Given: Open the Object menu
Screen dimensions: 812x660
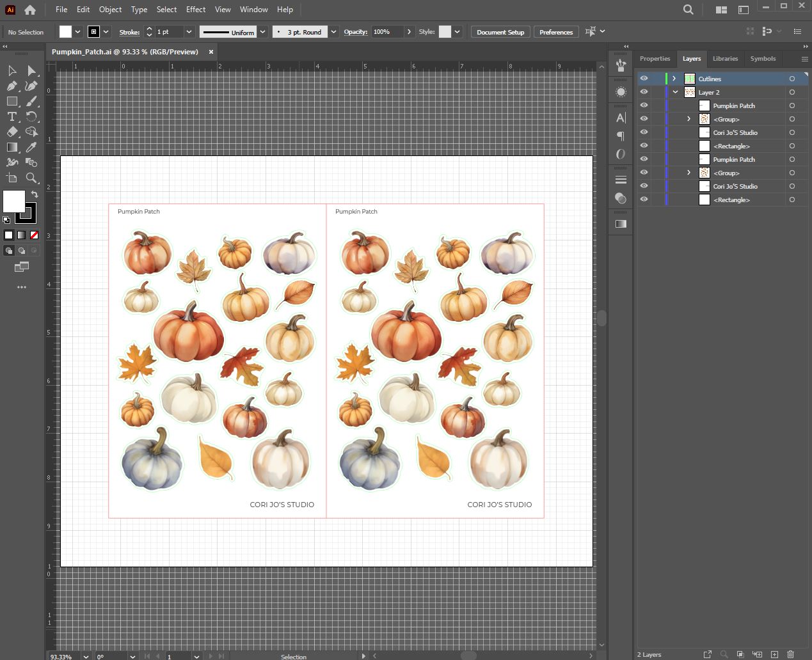Looking at the screenshot, I should pos(110,10).
